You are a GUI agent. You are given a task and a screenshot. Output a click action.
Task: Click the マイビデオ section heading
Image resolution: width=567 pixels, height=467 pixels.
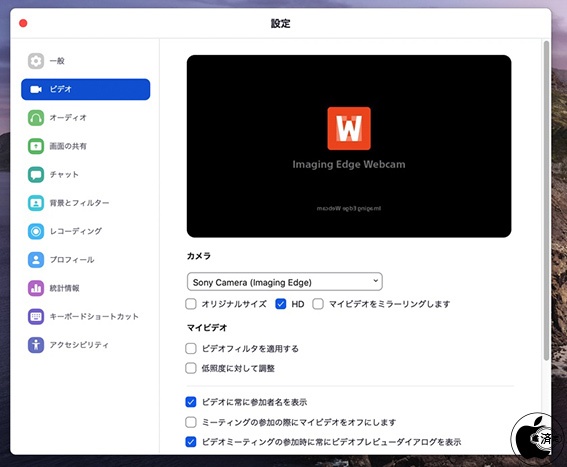point(207,328)
